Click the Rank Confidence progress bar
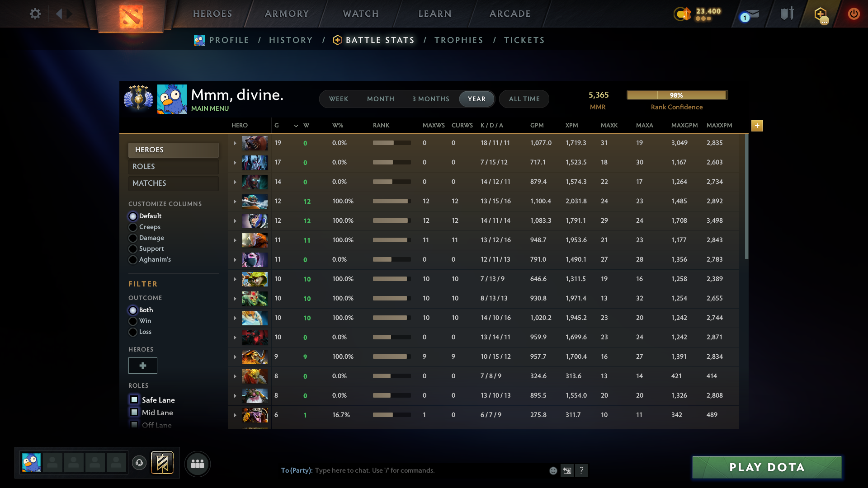Screen dimensions: 868x488 (677, 95)
